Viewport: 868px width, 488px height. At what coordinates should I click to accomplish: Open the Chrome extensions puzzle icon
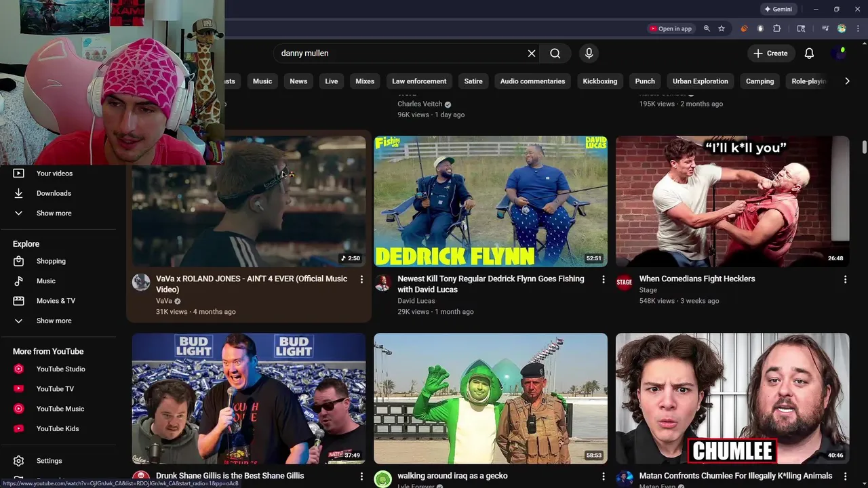[777, 28]
